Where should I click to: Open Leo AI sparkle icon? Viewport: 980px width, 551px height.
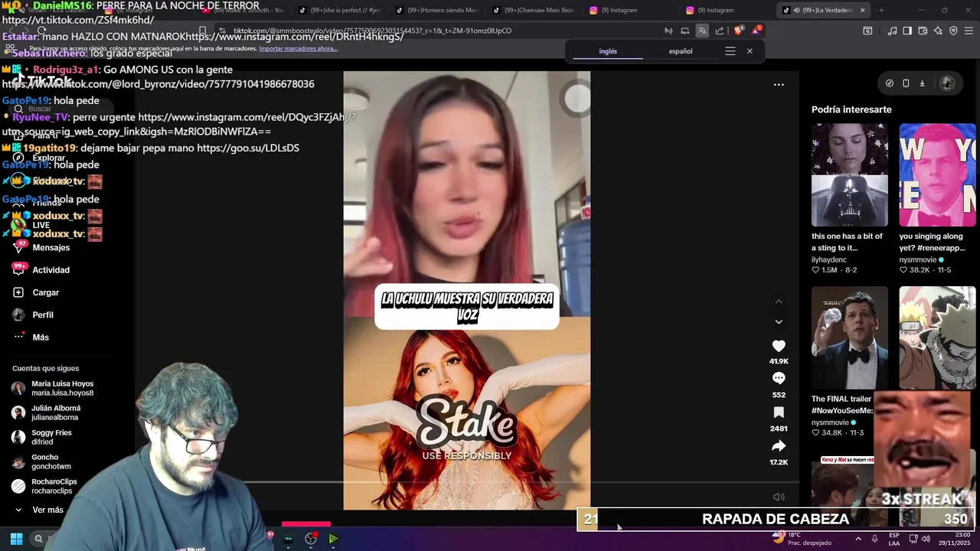click(938, 31)
